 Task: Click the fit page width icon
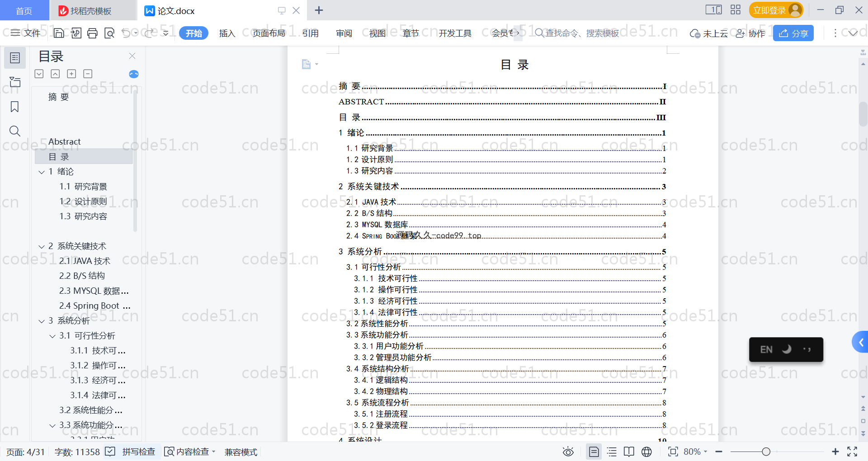click(x=673, y=452)
